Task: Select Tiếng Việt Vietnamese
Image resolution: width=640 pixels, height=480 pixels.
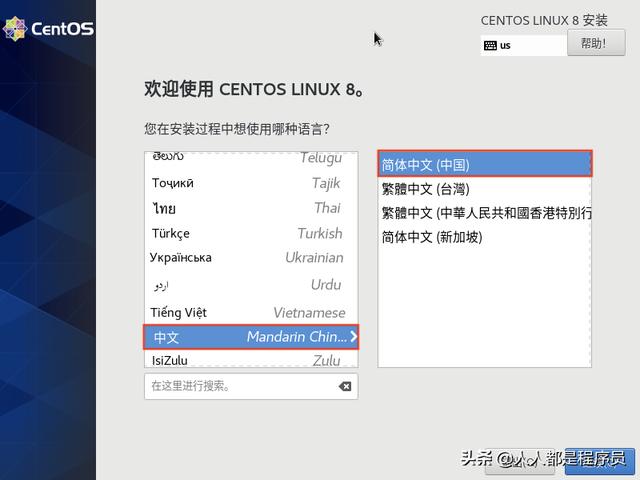Action: [251, 313]
